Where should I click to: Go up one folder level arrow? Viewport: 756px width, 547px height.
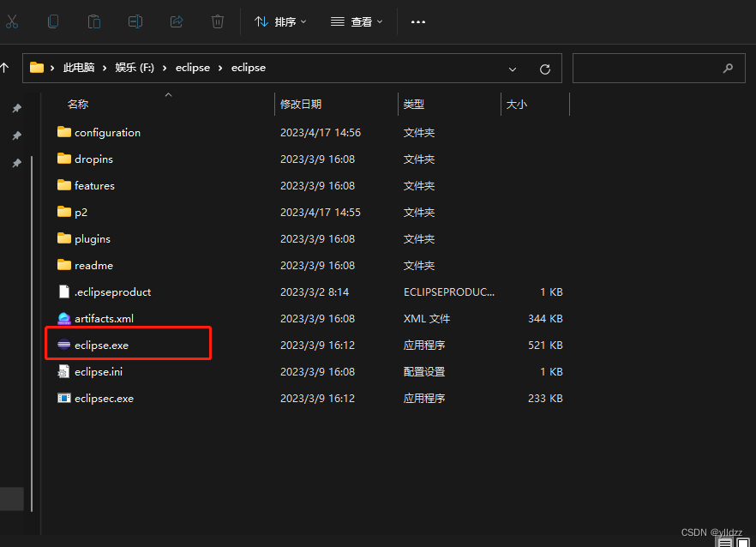5,68
